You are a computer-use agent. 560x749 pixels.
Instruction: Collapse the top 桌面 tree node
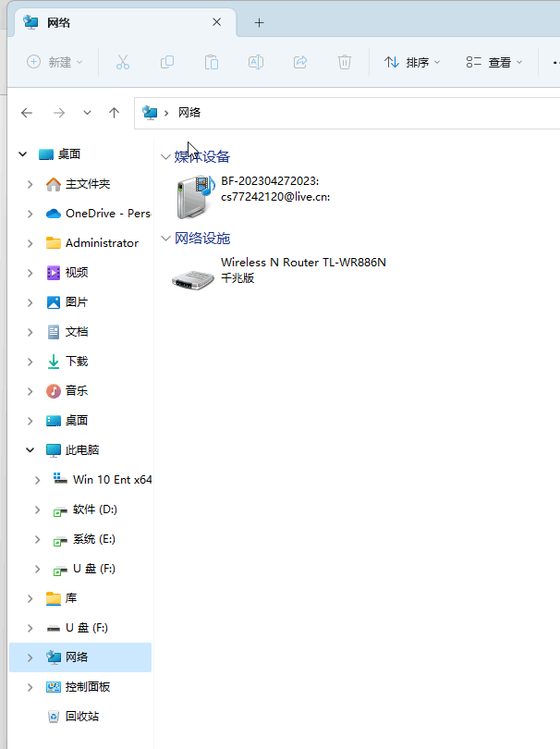[22, 153]
